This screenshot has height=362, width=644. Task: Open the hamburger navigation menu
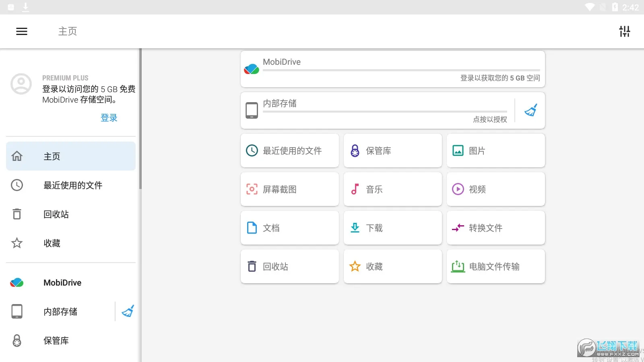point(22,31)
